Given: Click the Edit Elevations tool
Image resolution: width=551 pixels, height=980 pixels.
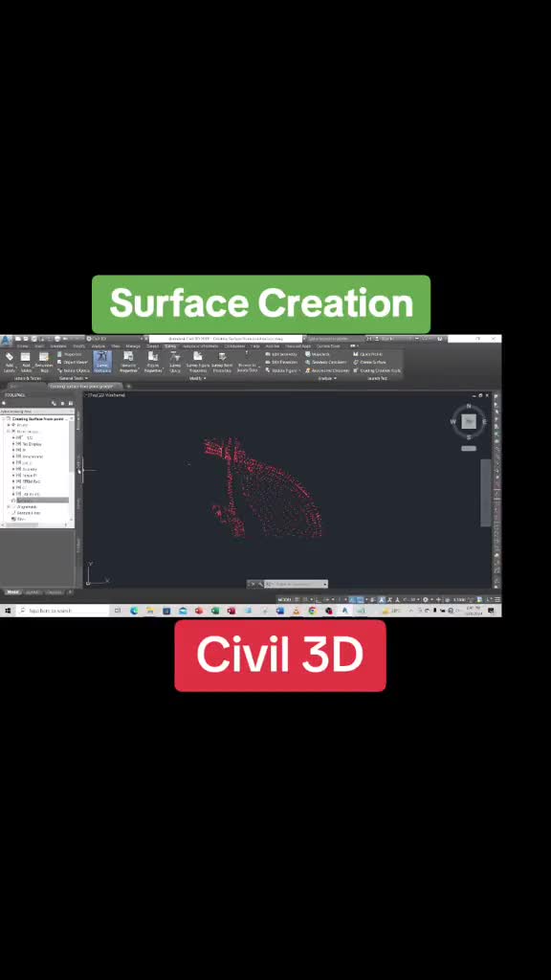Looking at the screenshot, I should pyautogui.click(x=281, y=362).
